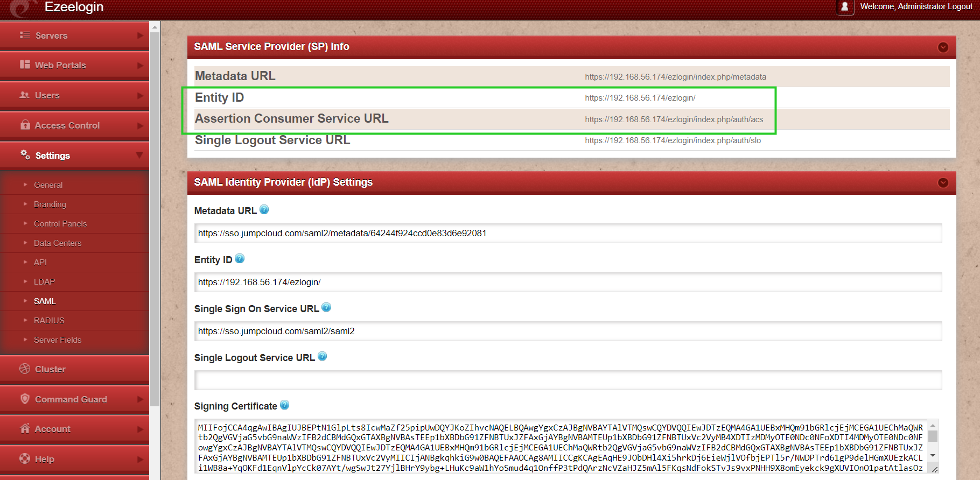Expand the Web Portals menu arrow

(140, 66)
